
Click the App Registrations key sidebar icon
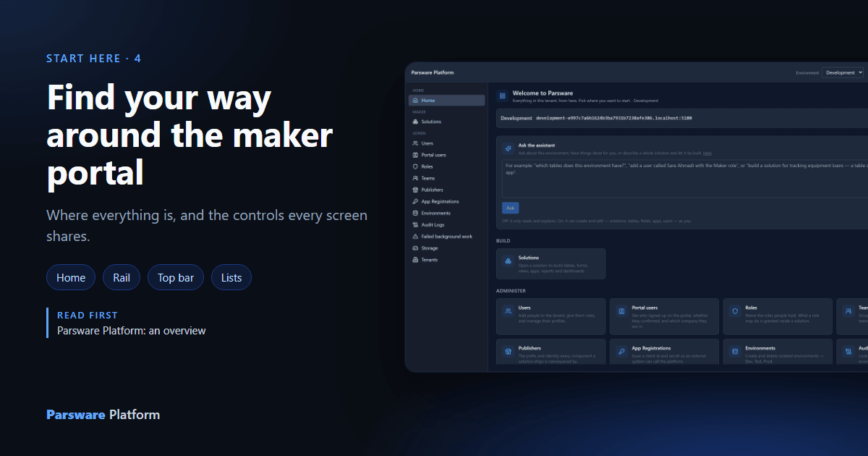pyautogui.click(x=415, y=201)
